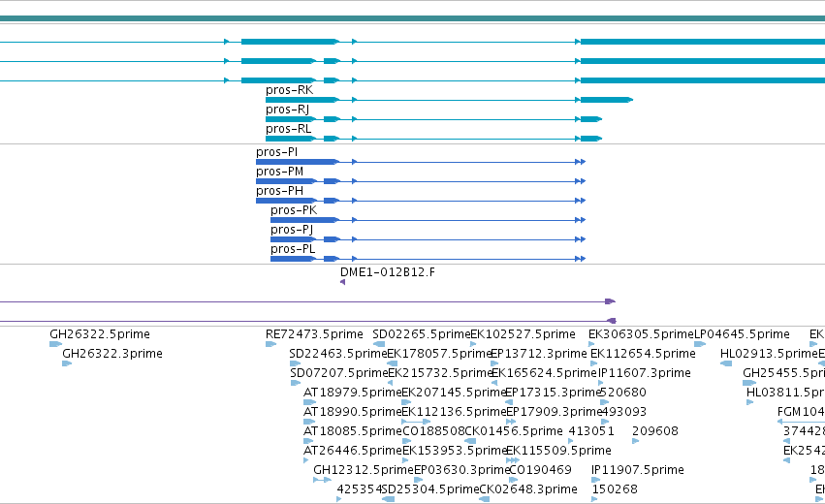
Task: Click the teal gene bar at the top
Action: [x=413, y=18]
